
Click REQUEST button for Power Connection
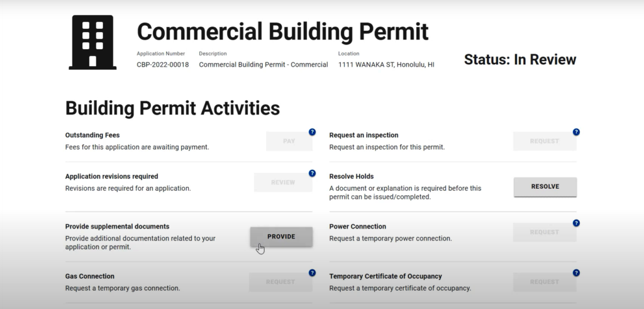(545, 232)
